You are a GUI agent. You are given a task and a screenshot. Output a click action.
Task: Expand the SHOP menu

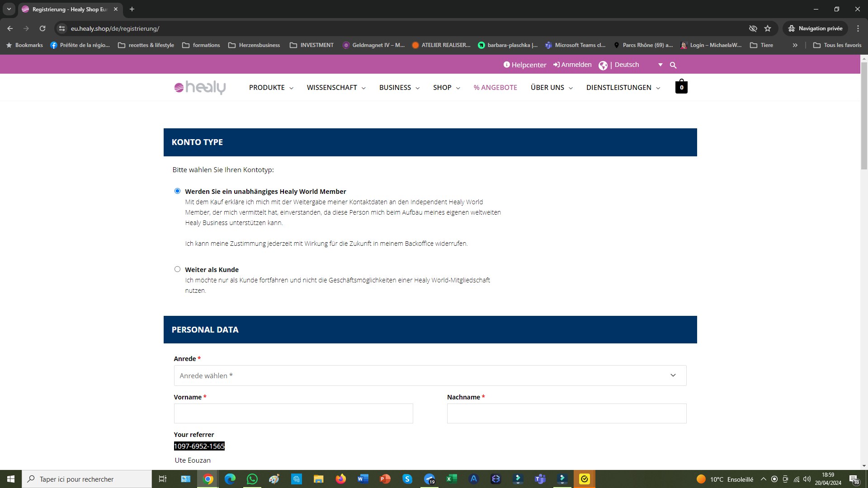tap(447, 88)
